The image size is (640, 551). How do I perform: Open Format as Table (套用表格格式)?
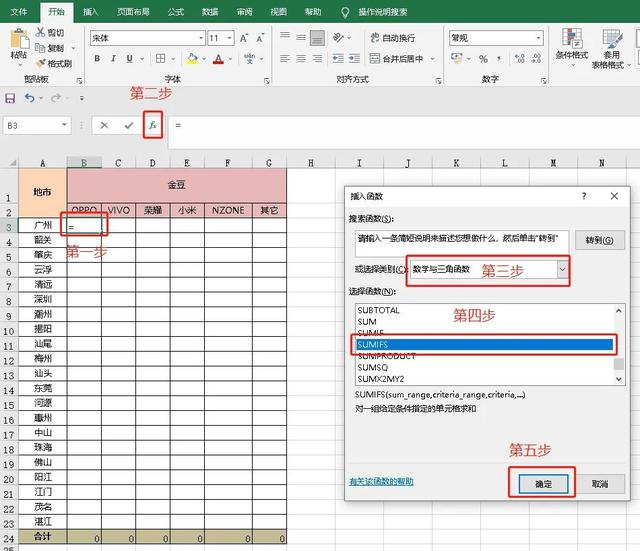point(611,49)
